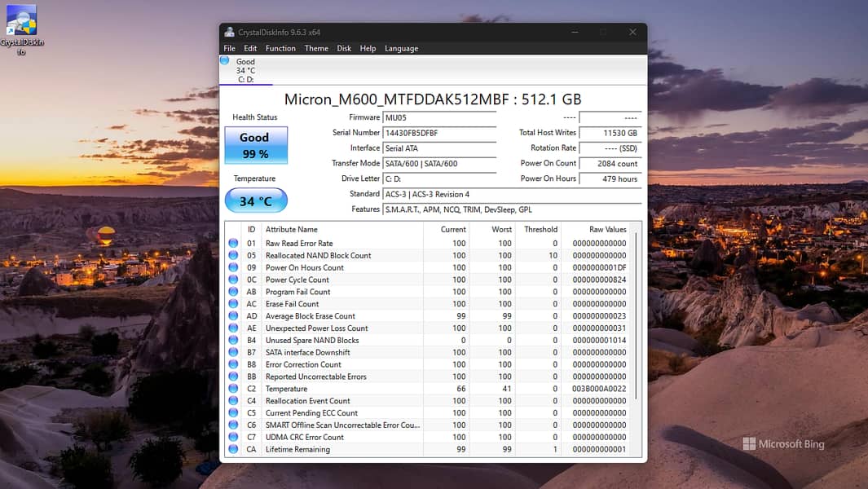The image size is (868, 489).
Task: Click the CrystalDiskInfo title bar app icon
Action: (229, 32)
